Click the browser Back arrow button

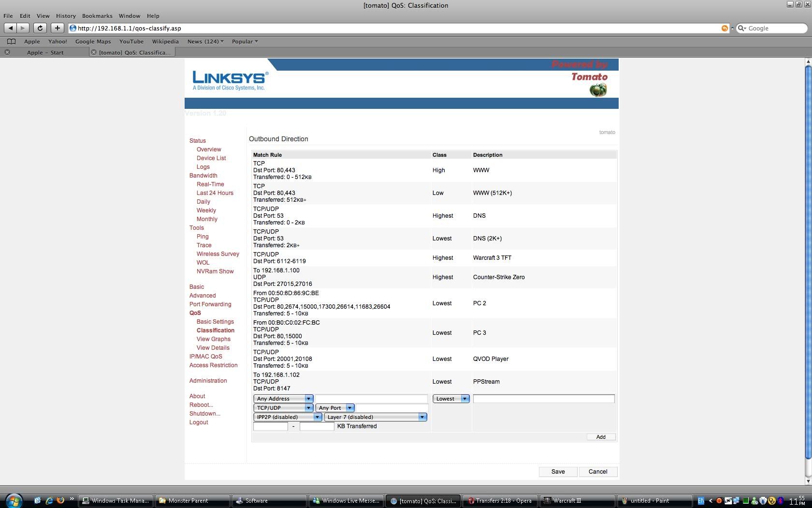pyautogui.click(x=10, y=28)
